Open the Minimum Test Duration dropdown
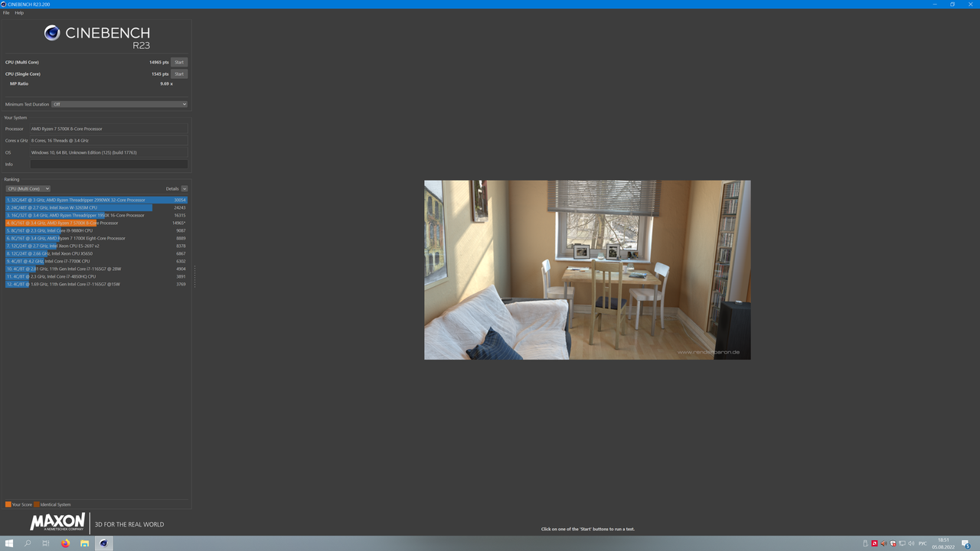Screen dimensions: 980x551 (119, 104)
